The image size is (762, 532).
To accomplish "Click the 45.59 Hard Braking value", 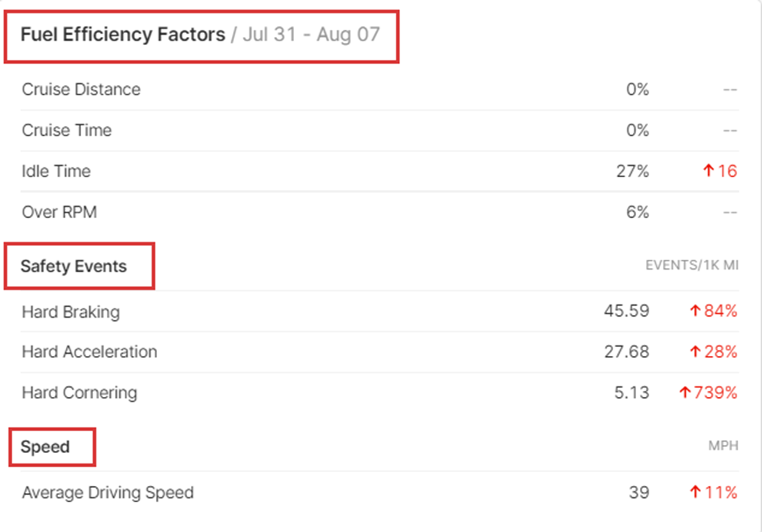I will click(627, 311).
